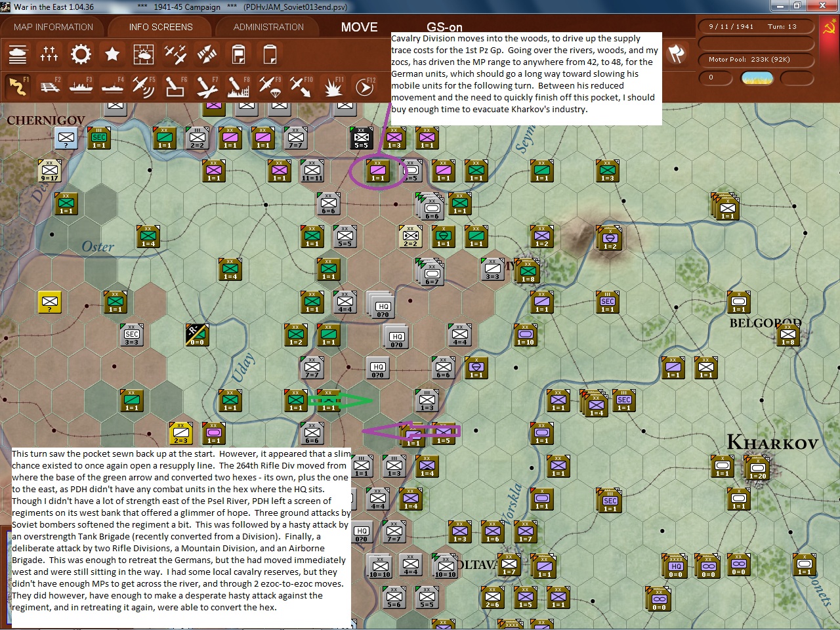Select the 5=6 grey unit counter
Viewport: 840px width, 630px height.
[394, 597]
